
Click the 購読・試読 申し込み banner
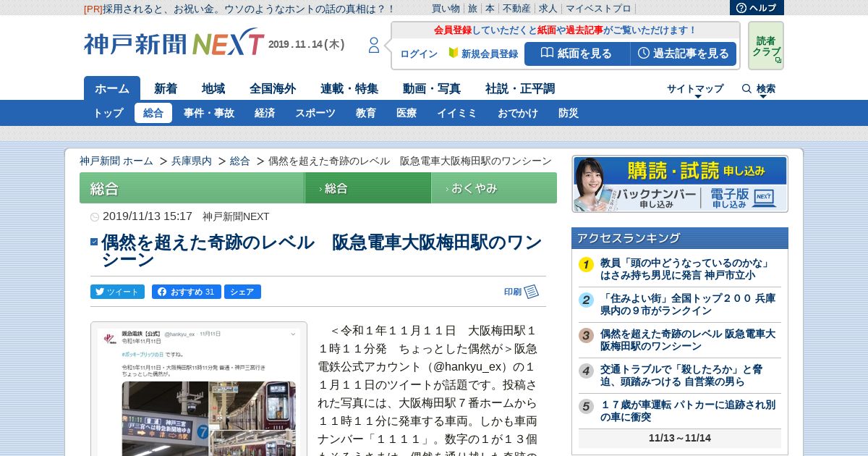[680, 171]
